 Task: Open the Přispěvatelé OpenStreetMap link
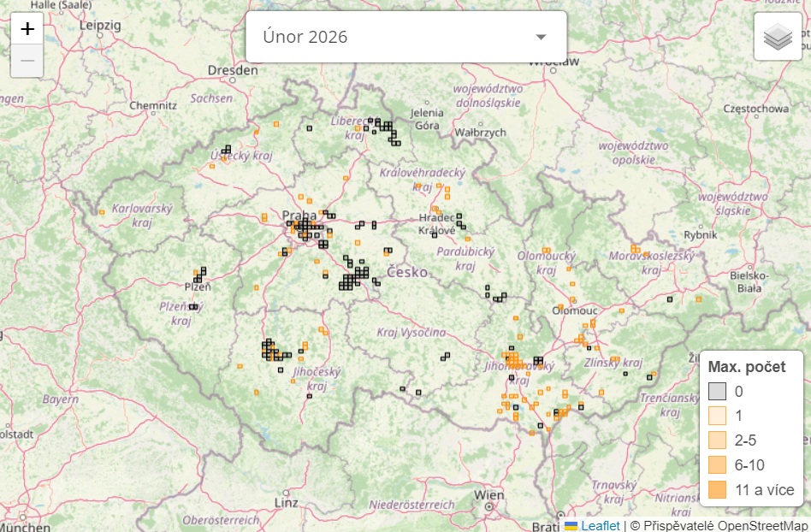719,525
